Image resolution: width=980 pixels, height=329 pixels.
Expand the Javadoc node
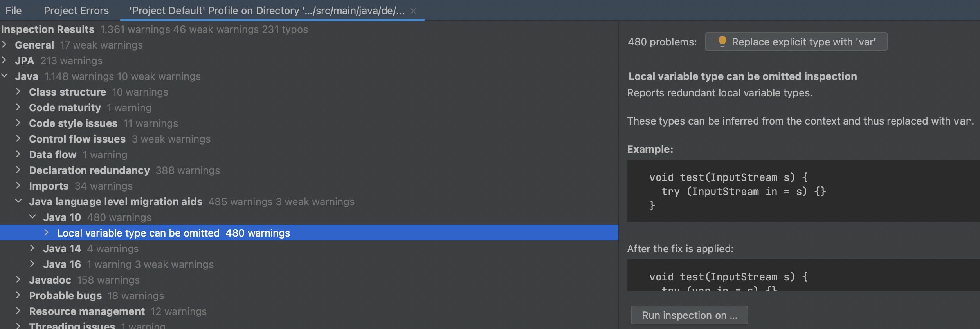pyautogui.click(x=18, y=280)
